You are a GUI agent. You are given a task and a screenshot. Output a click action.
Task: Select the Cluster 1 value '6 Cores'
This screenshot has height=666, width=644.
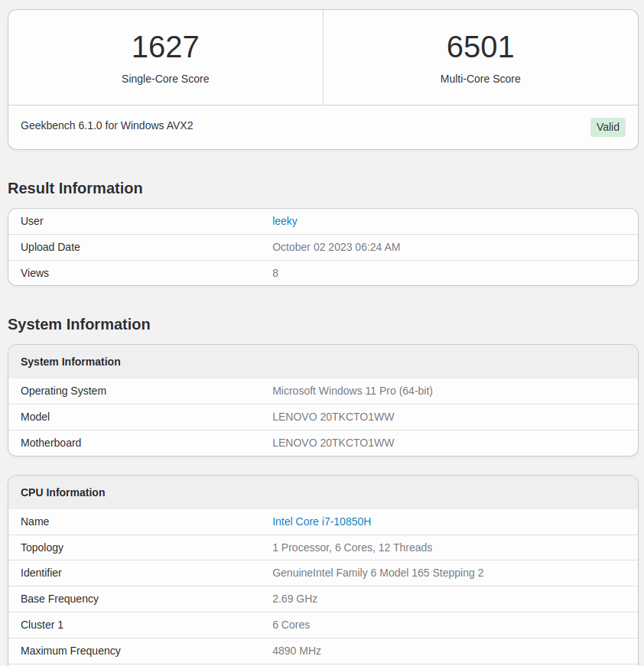click(x=291, y=625)
